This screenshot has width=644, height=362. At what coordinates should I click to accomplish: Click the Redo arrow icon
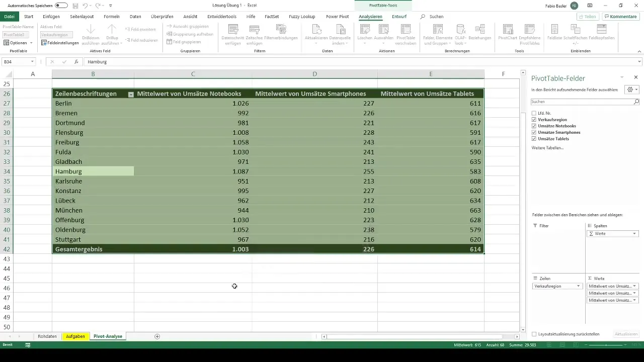tap(99, 6)
